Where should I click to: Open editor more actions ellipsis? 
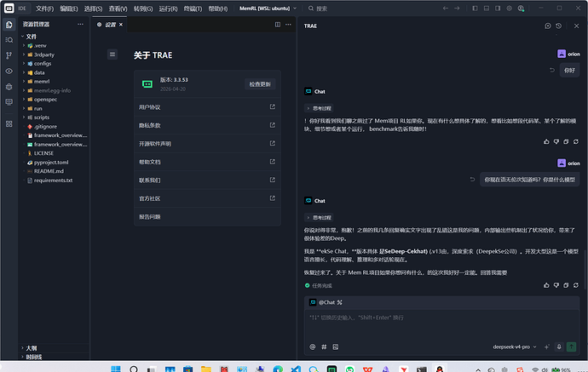tap(288, 25)
